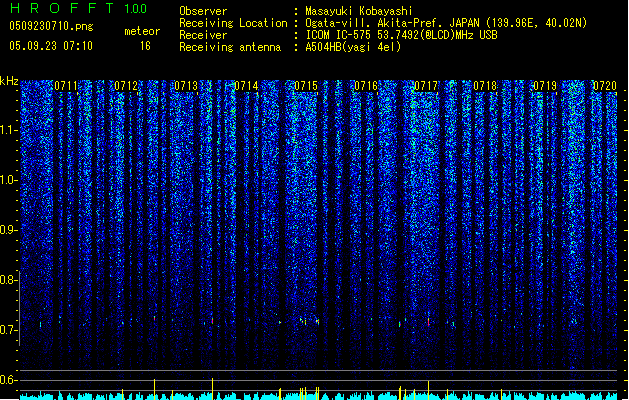Click the 0.7 frequency axis label
629x400 pixels.
click(x=9, y=330)
